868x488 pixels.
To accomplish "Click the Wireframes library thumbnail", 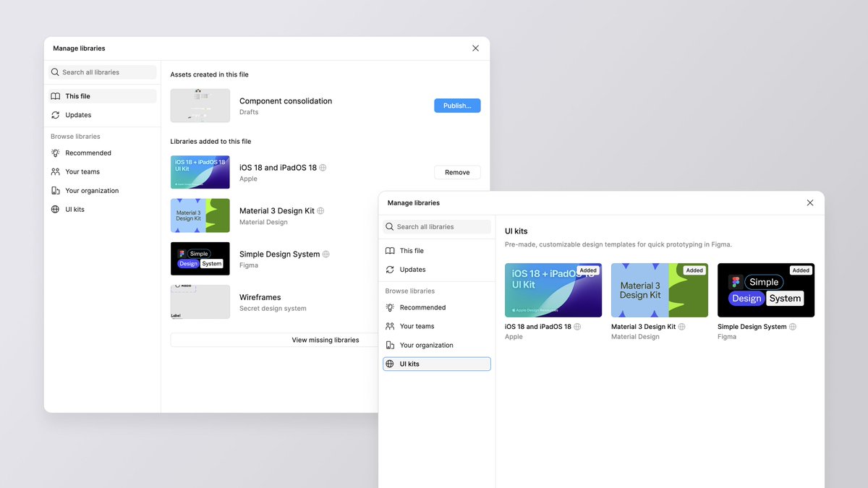I will (200, 302).
